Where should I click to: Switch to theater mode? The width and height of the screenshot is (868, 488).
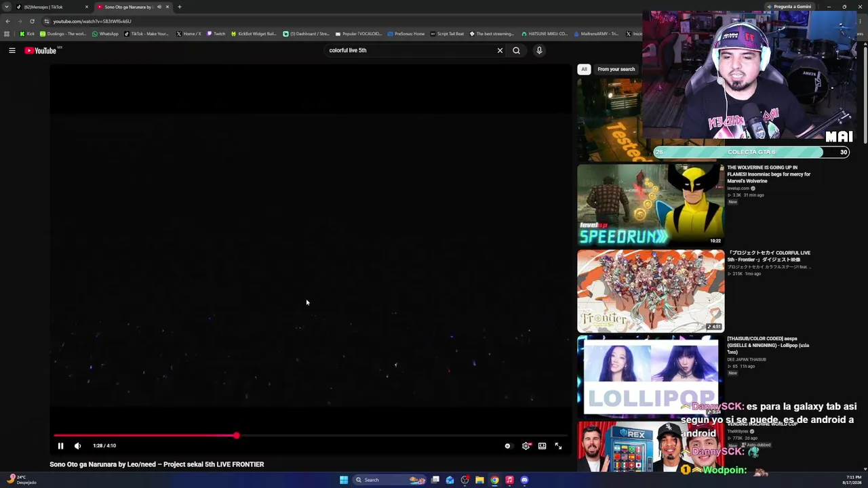pos(542,446)
